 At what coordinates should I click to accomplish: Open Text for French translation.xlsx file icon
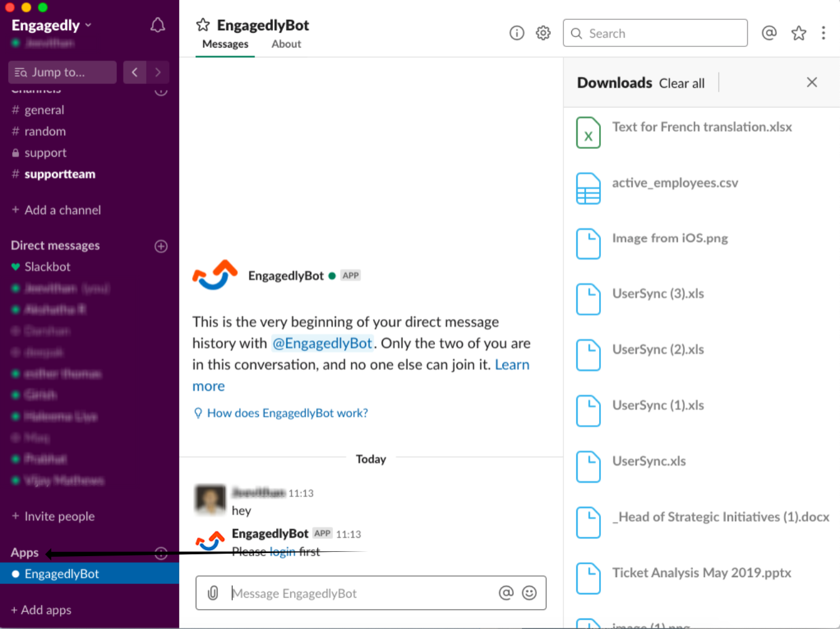coord(588,132)
